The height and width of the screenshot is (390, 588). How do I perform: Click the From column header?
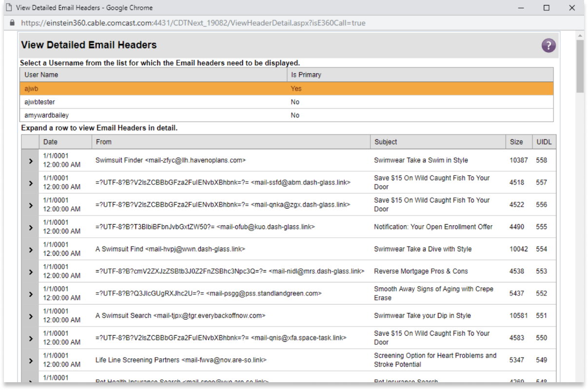coord(103,142)
